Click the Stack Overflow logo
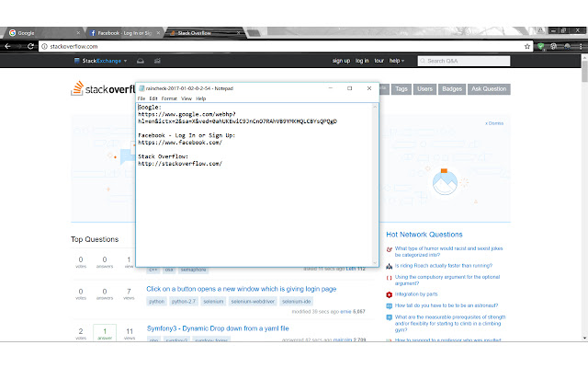This screenshot has width=588, height=368. tap(103, 88)
